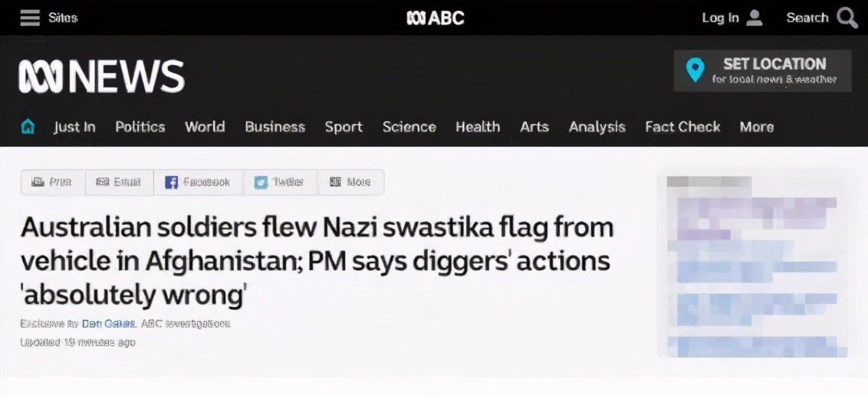Click the ABC News logo
Image resolution: width=868 pixels, height=396 pixels.
click(102, 77)
